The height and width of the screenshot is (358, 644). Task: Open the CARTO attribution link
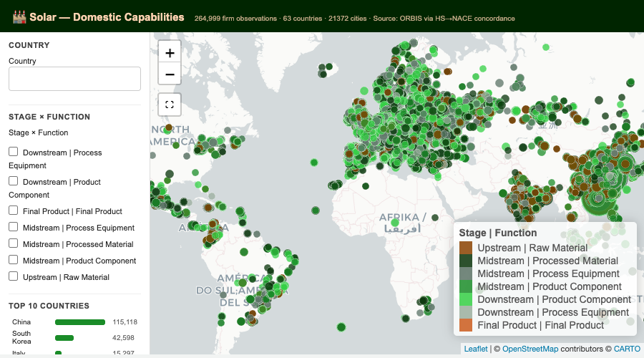[627, 349]
